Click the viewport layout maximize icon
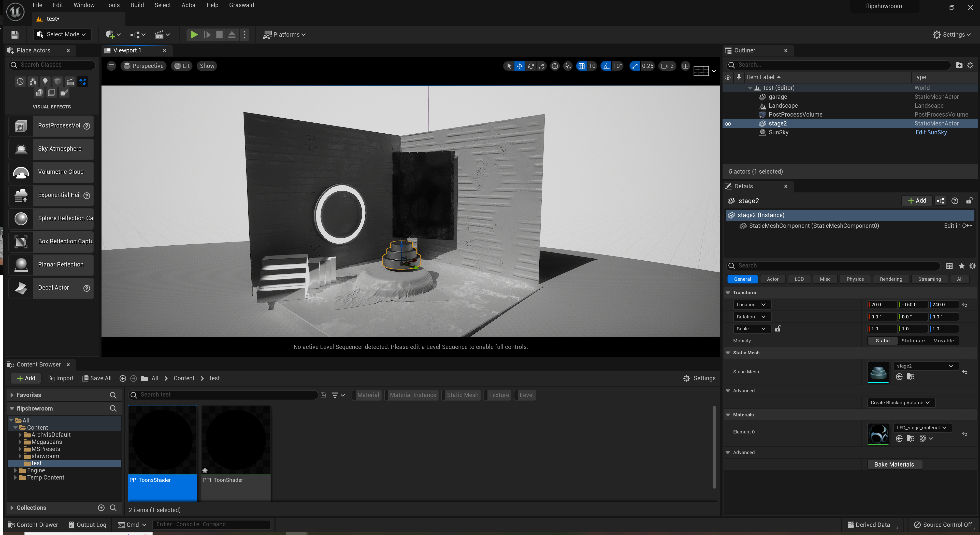The image size is (980, 535). [x=685, y=66]
